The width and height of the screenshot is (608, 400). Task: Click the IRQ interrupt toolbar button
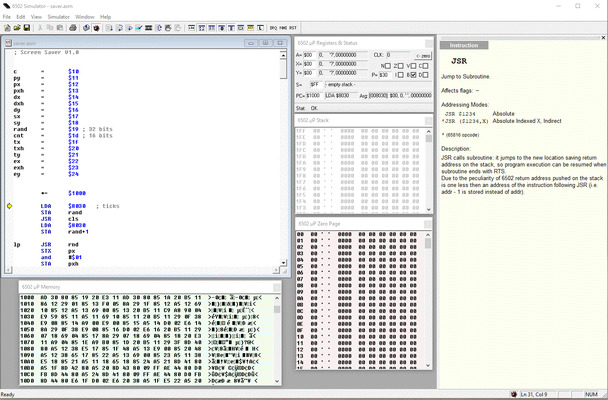[x=273, y=28]
